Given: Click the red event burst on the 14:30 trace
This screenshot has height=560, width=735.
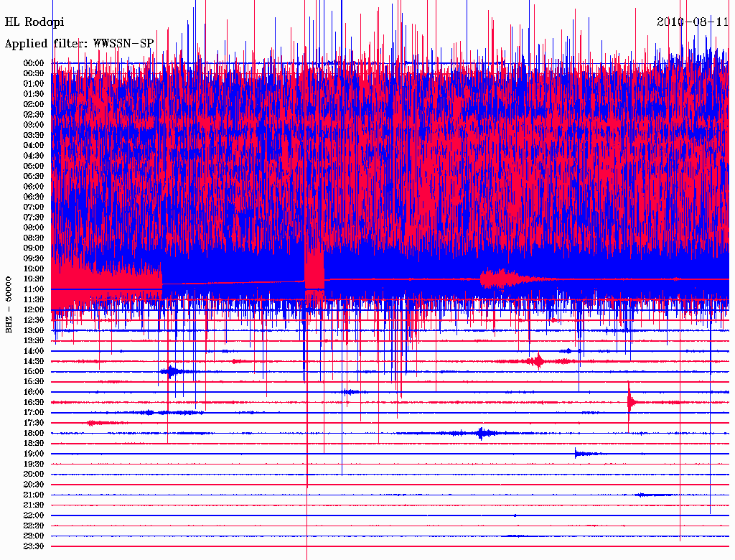Looking at the screenshot, I should pyautogui.click(x=538, y=360).
